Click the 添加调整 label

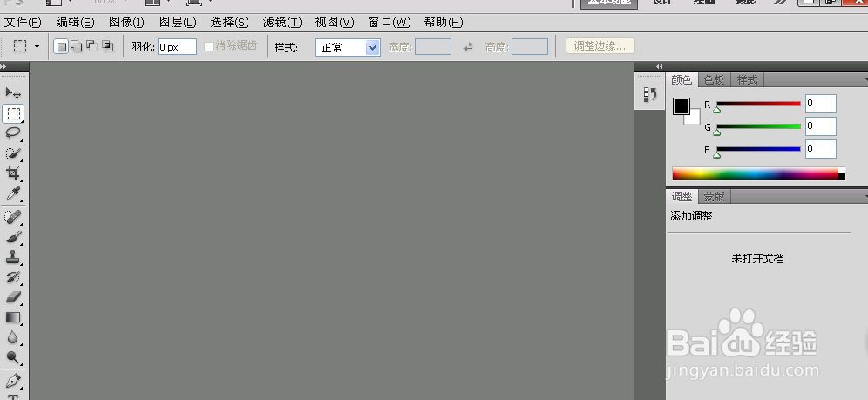click(691, 216)
